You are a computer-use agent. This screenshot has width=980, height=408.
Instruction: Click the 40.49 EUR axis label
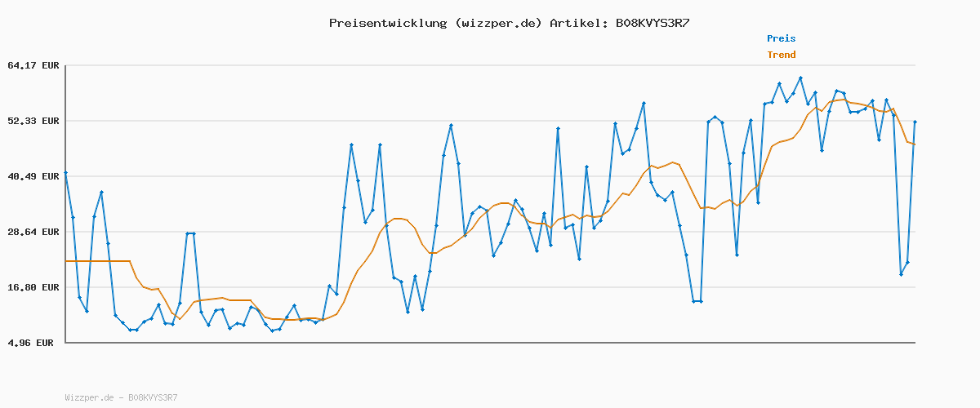(33, 176)
